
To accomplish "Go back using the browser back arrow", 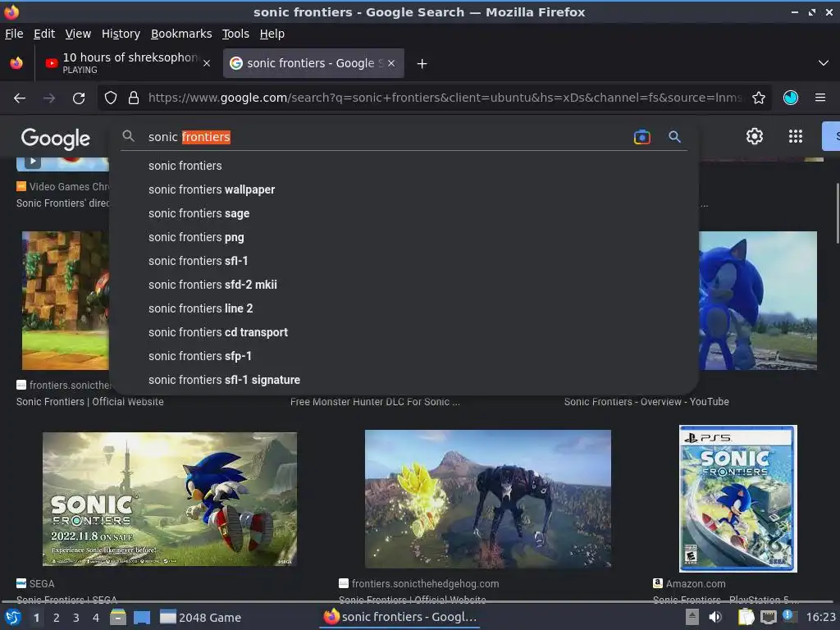I will tap(20, 98).
